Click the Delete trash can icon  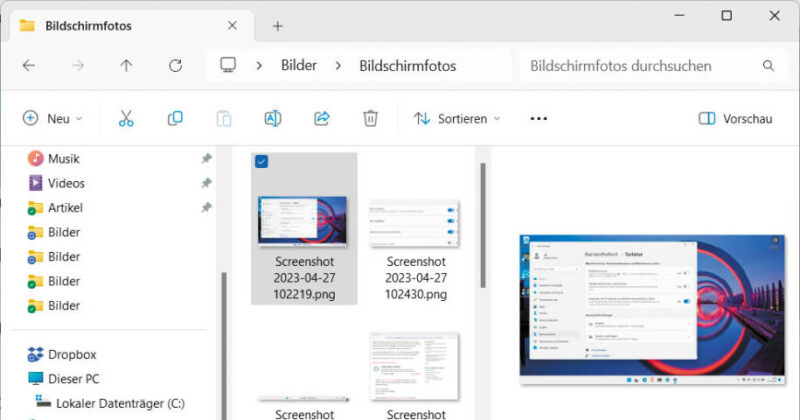(370, 118)
